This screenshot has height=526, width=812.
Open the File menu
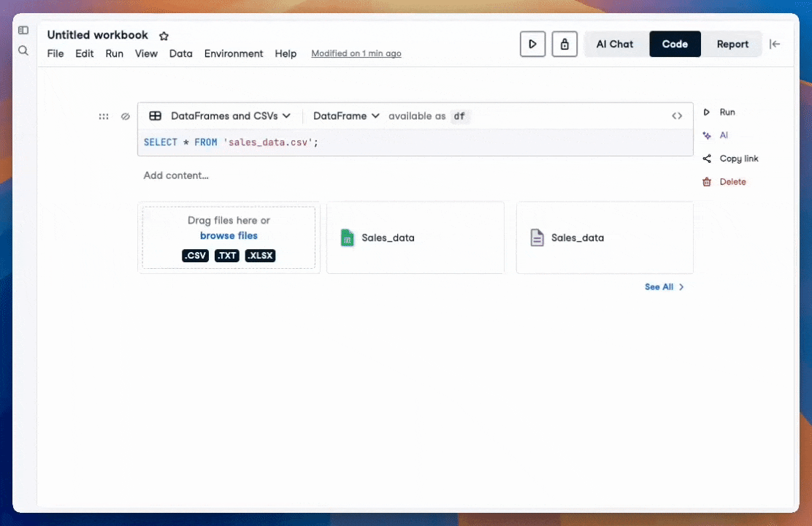(x=55, y=53)
